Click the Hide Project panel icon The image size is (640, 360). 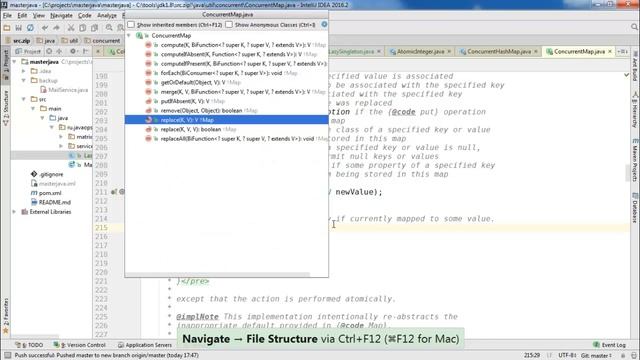(86, 51)
